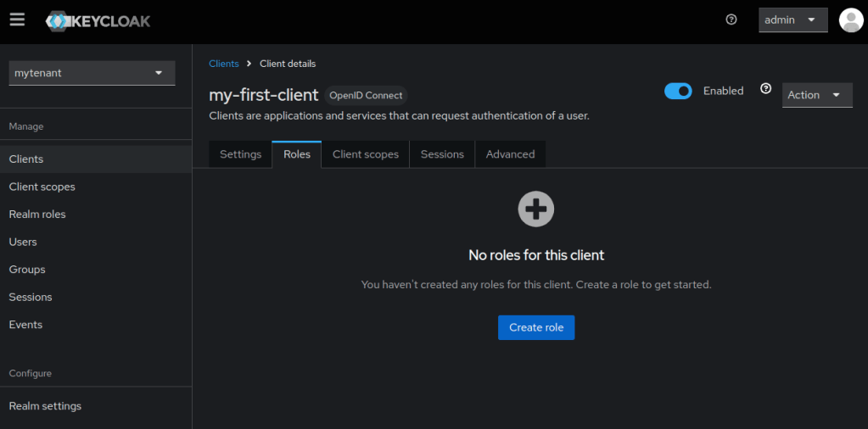Open the Sessions tab of the client
Viewport: 868px width, 429px height.
point(442,154)
